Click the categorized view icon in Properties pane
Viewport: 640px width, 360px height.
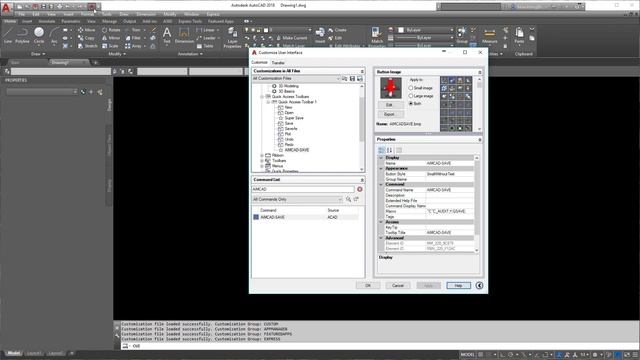(x=382, y=150)
